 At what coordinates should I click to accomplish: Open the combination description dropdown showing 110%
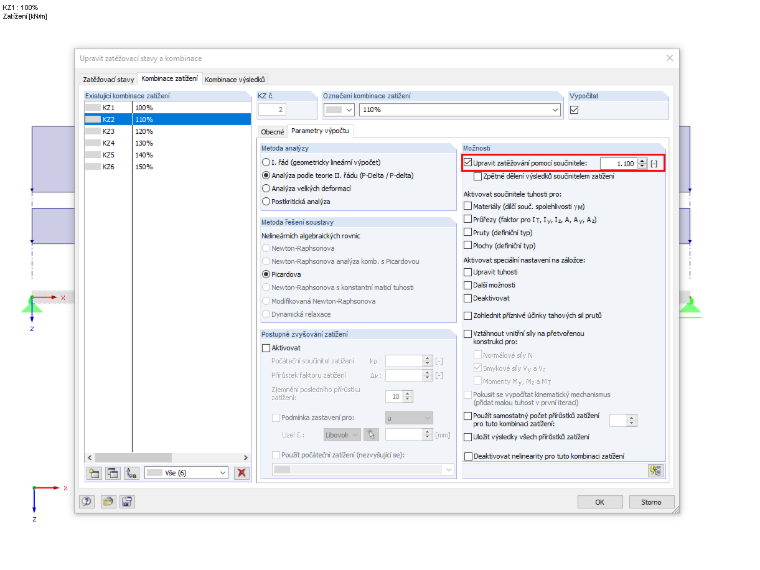pos(555,110)
